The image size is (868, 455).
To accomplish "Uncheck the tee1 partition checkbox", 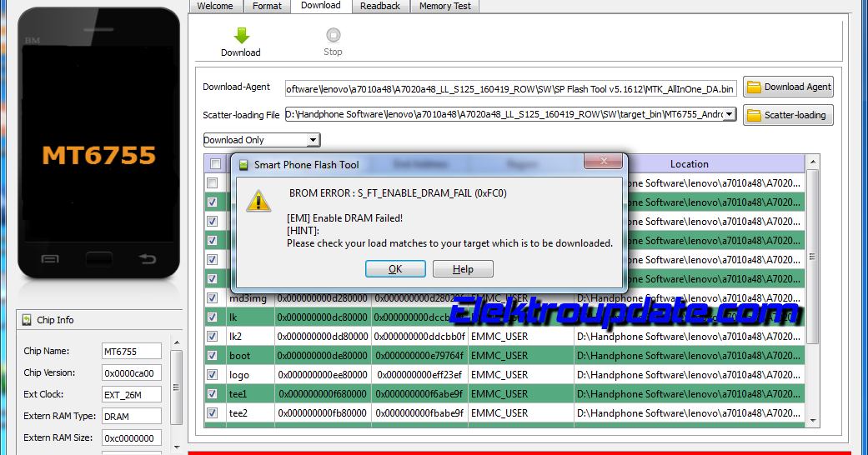I will pos(212,394).
